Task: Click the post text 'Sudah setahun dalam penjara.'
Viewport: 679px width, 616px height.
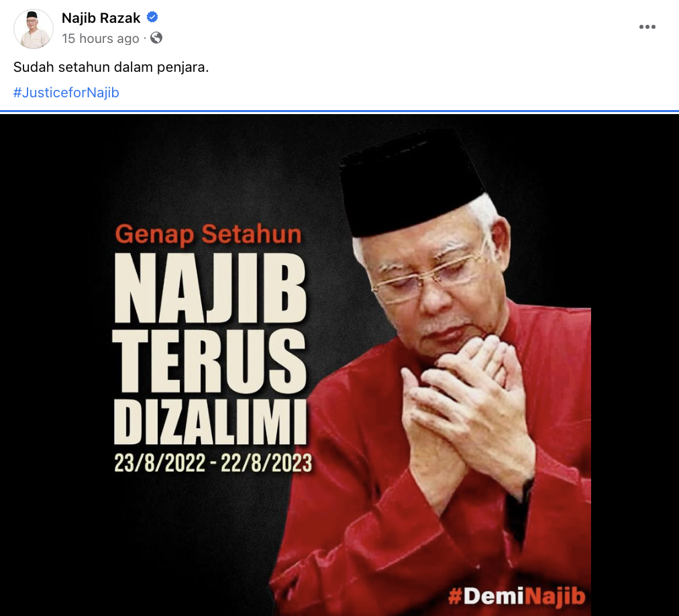Action: point(111,67)
